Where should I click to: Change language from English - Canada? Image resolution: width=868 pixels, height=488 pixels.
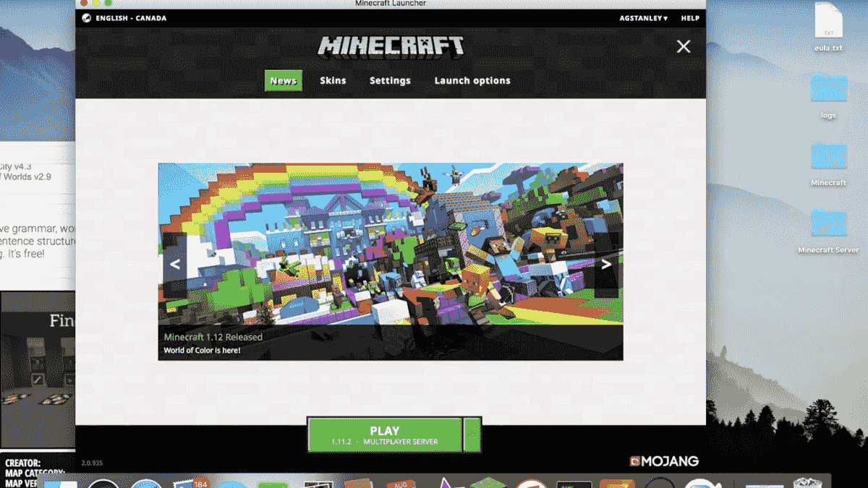pyautogui.click(x=131, y=18)
